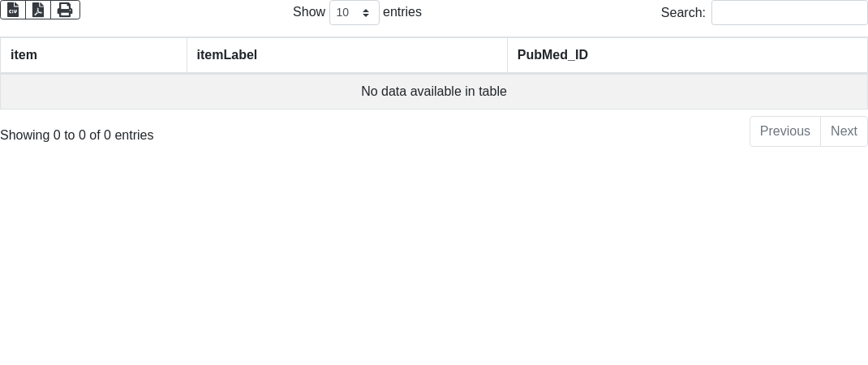Click the up-down arrows on entries selector
868x365 pixels.
pyautogui.click(x=366, y=13)
